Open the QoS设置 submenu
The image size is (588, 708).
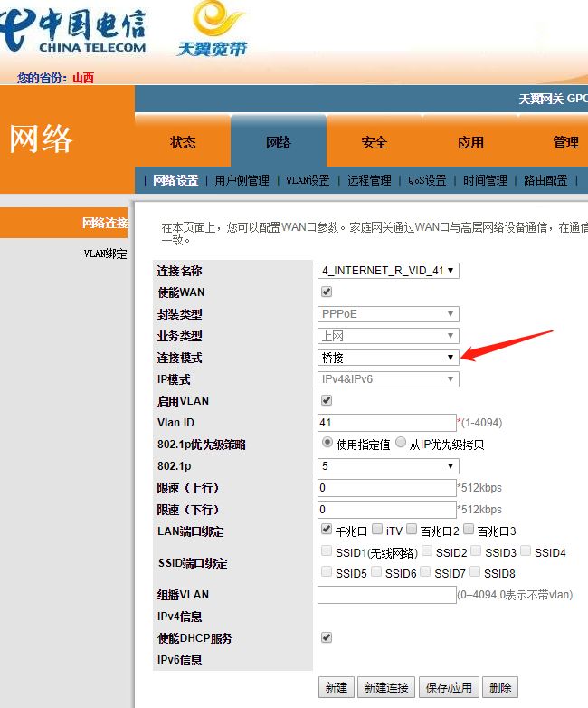[x=427, y=180]
